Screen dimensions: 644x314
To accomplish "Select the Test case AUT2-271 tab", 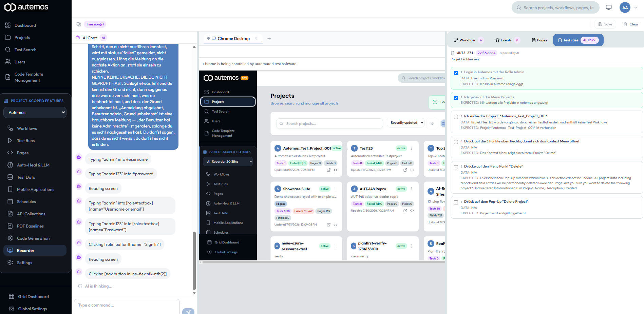I will [x=578, y=40].
